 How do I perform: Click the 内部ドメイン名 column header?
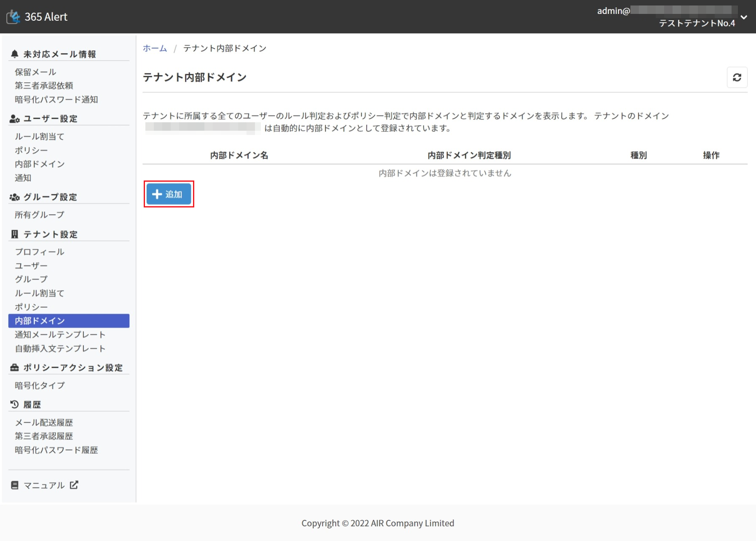(239, 156)
